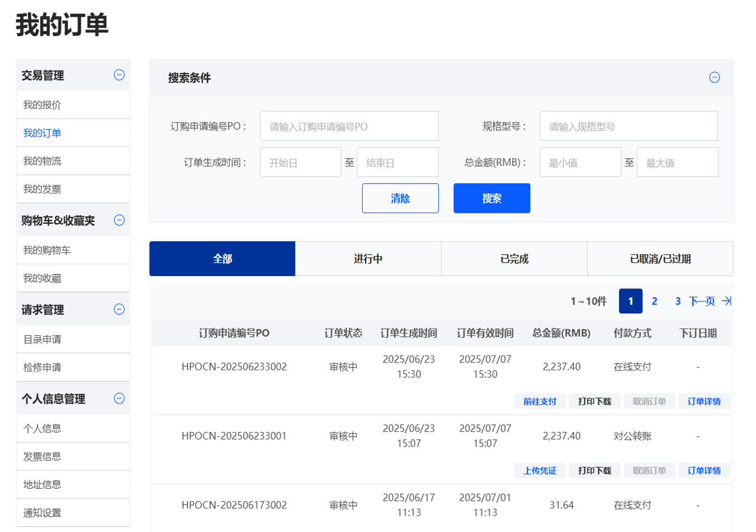Click 下一页 pagination link
The image size is (756, 532).
click(x=701, y=301)
